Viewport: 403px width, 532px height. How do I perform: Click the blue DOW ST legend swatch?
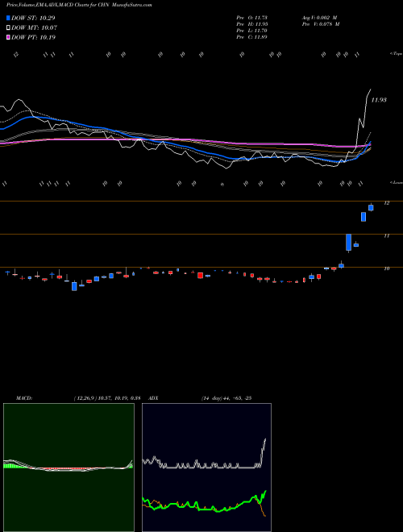coord(8,18)
